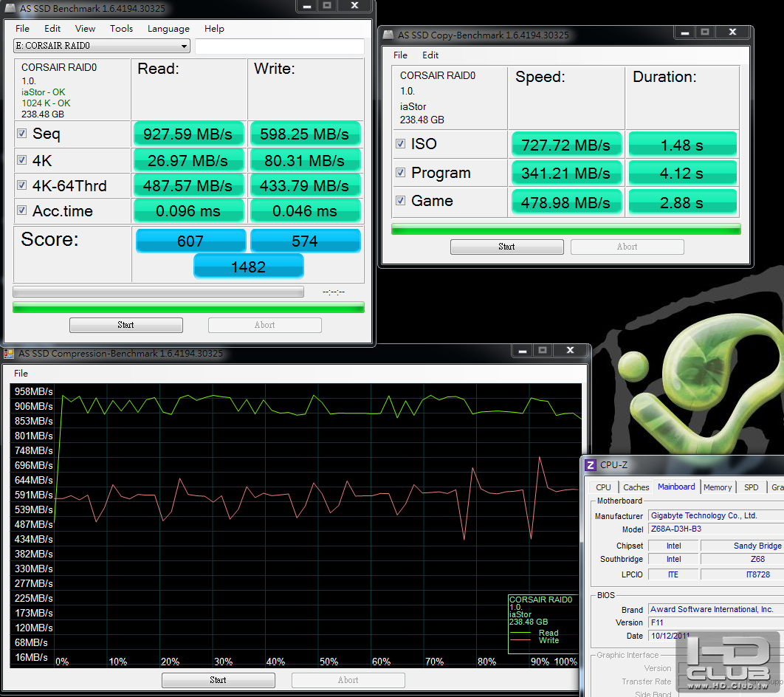
Task: Click the Game speed 478.98 MB/s
Action: (566, 202)
